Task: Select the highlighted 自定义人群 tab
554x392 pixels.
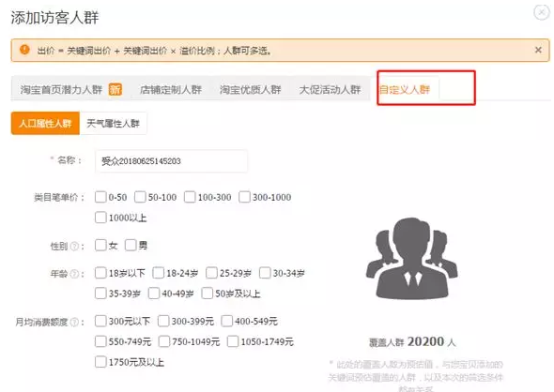Action: pos(405,90)
